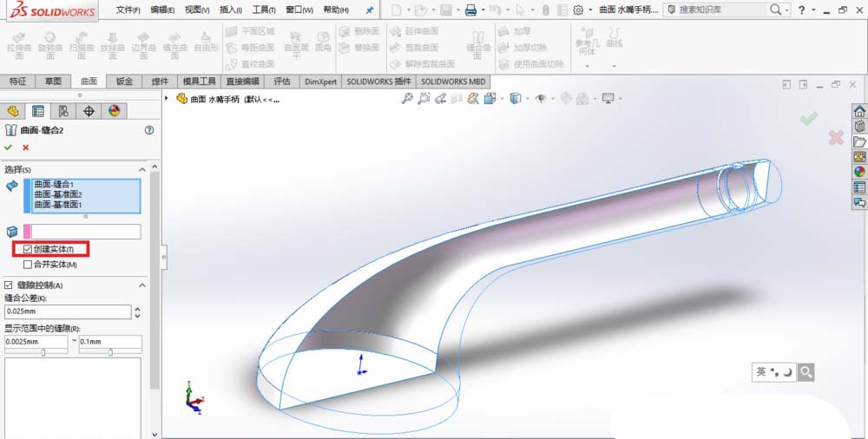Click the red cancel X in viewport corner
This screenshot has width=868, height=439.
click(x=836, y=137)
